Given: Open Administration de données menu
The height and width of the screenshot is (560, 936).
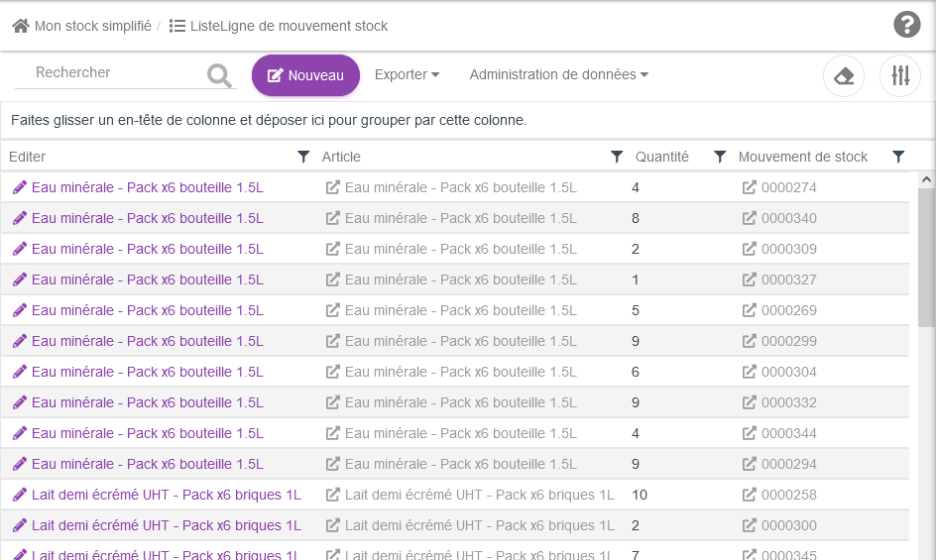Looking at the screenshot, I should click(558, 75).
